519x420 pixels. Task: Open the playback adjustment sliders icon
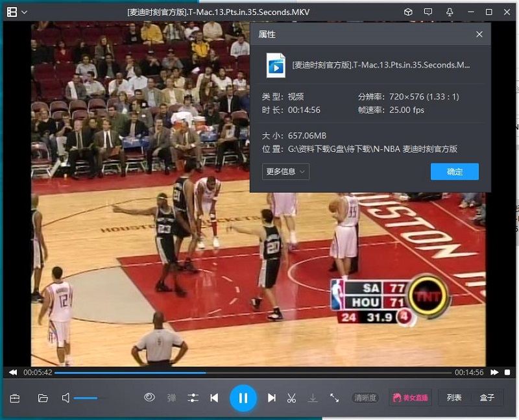(x=193, y=398)
